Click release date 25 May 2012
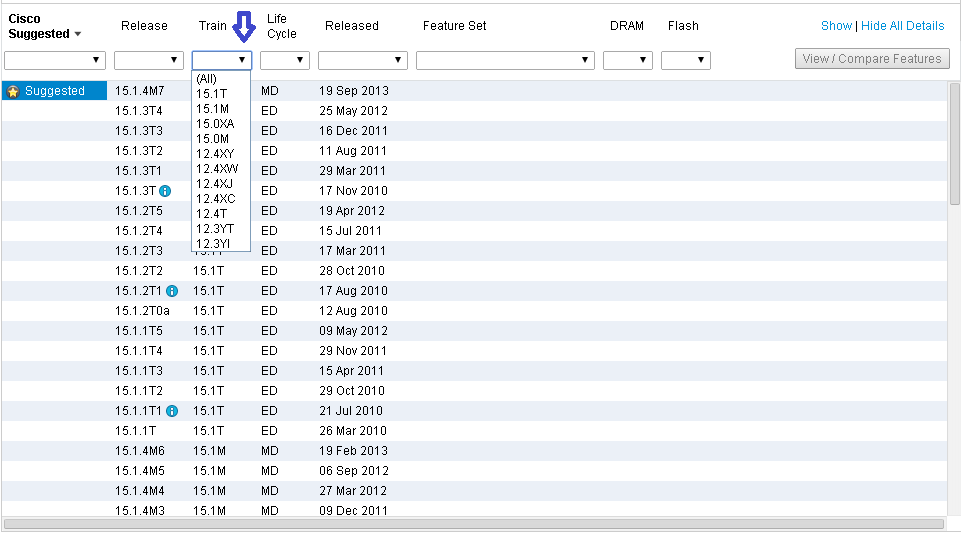This screenshot has width=965, height=533. coord(353,111)
